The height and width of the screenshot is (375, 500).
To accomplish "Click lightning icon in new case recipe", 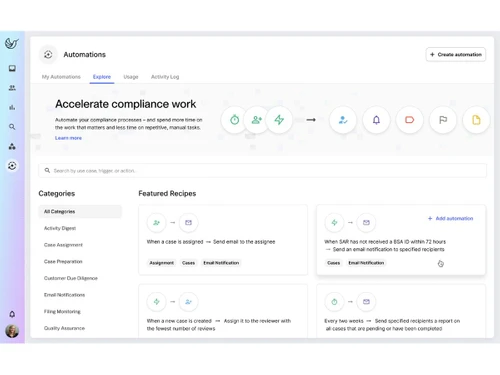I will 156,302.
